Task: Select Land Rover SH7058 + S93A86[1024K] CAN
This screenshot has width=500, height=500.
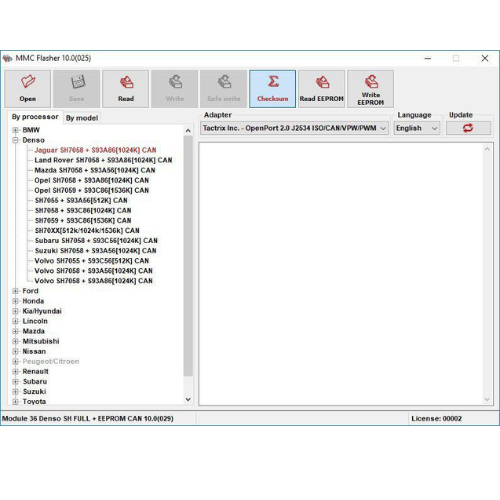Action: tap(103, 160)
